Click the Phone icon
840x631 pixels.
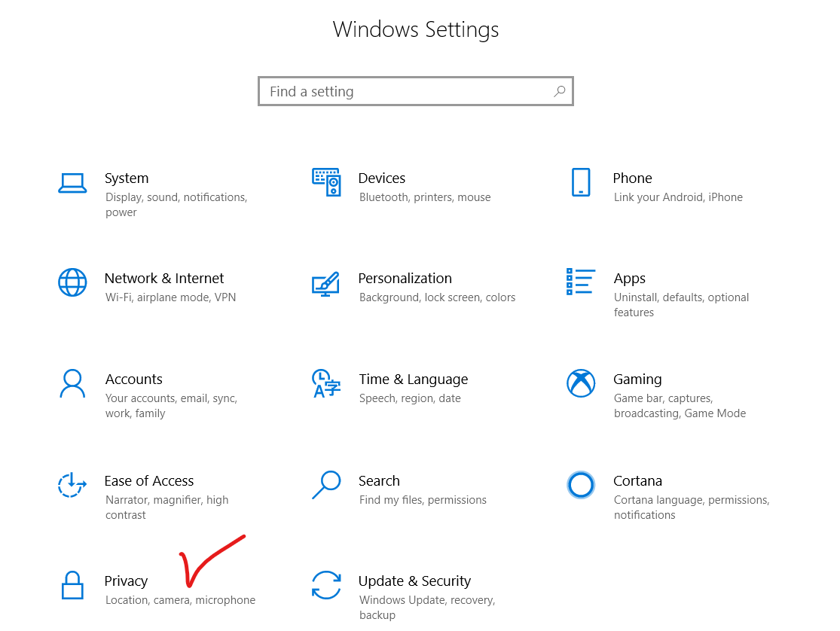pos(581,182)
